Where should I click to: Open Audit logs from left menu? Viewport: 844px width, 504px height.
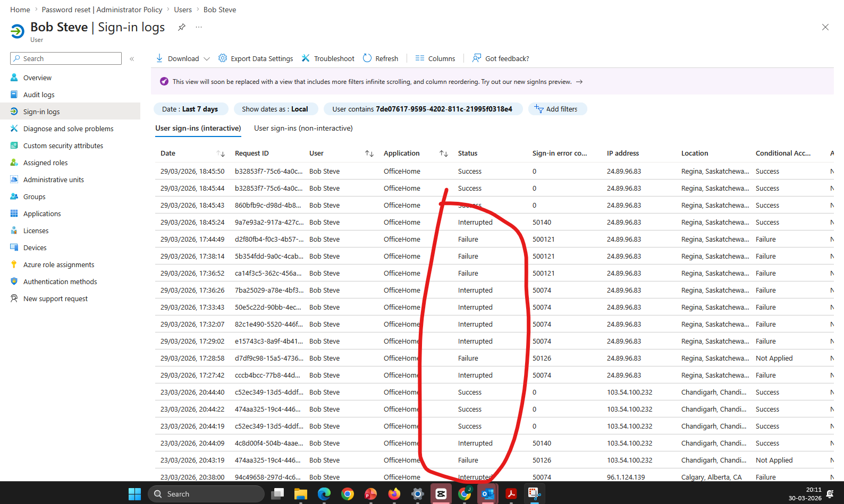tap(39, 95)
